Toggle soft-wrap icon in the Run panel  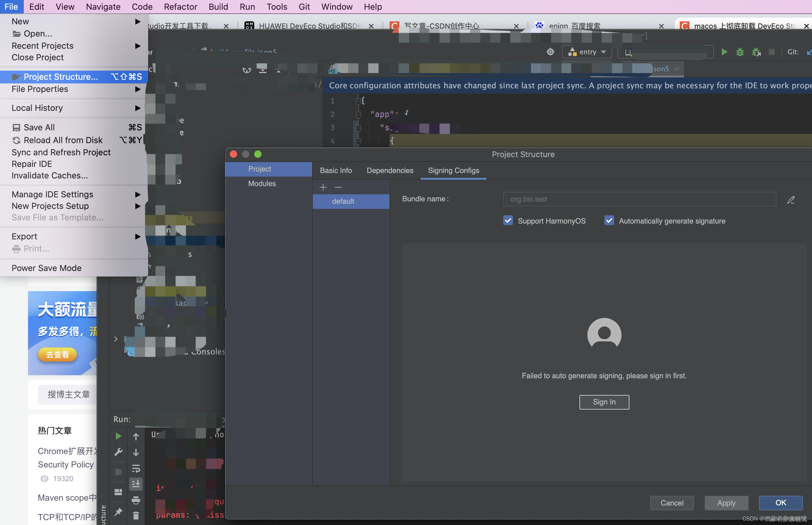(136, 468)
